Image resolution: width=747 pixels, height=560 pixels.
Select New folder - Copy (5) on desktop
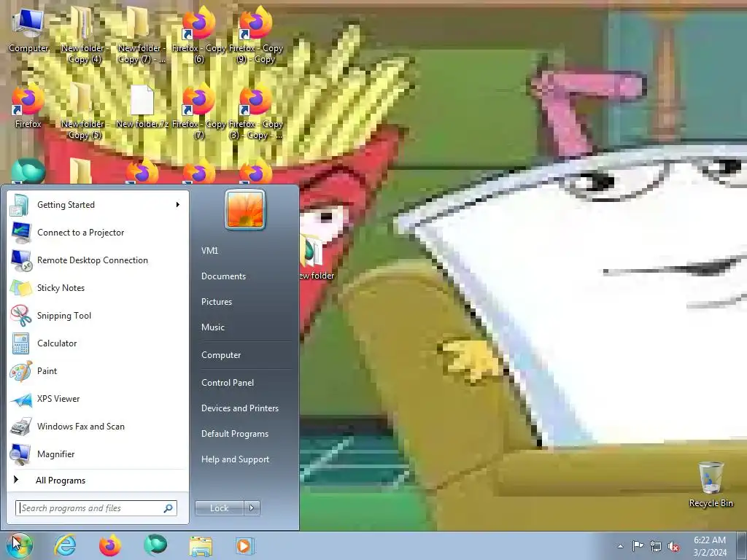pos(85,112)
